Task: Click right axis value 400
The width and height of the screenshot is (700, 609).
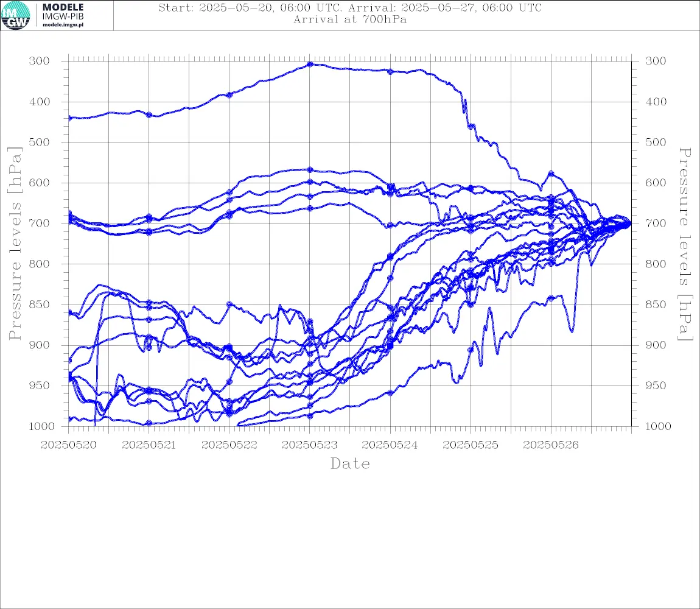Action: 656,102
